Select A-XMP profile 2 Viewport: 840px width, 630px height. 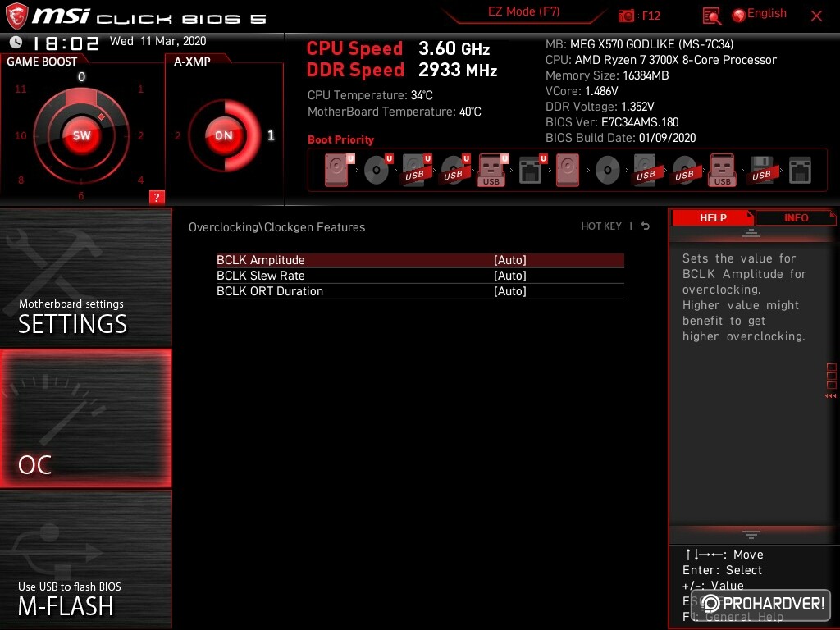(x=177, y=136)
